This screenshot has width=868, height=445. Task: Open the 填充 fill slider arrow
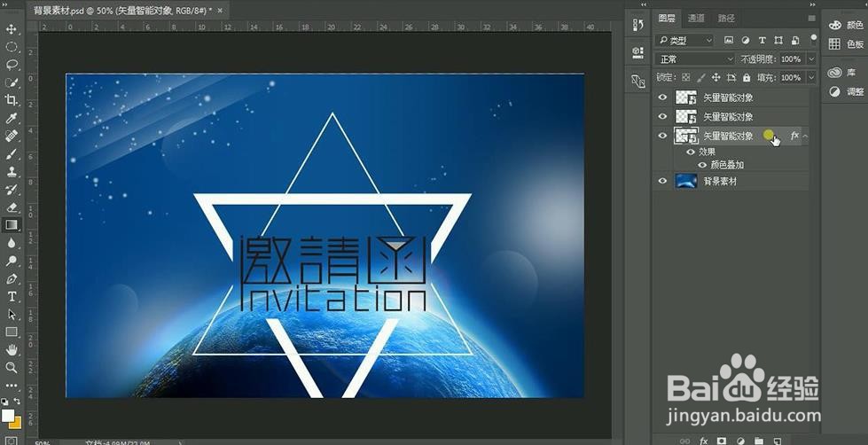tap(811, 77)
